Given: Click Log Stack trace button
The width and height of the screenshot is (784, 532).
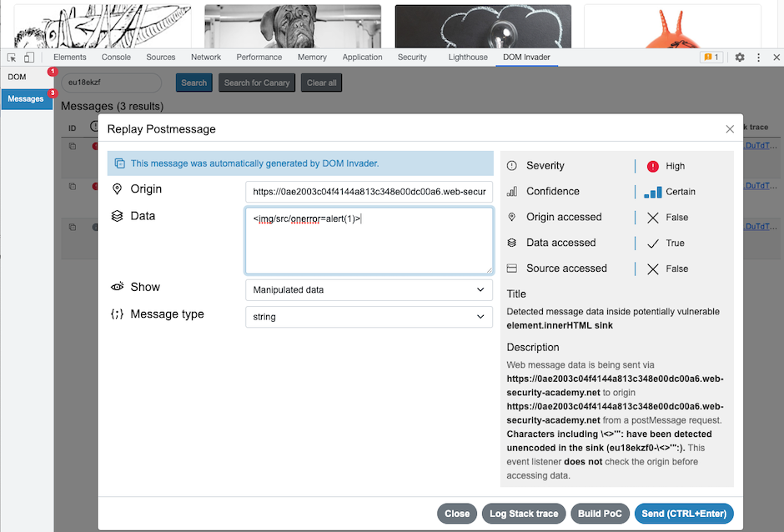Looking at the screenshot, I should (524, 514).
